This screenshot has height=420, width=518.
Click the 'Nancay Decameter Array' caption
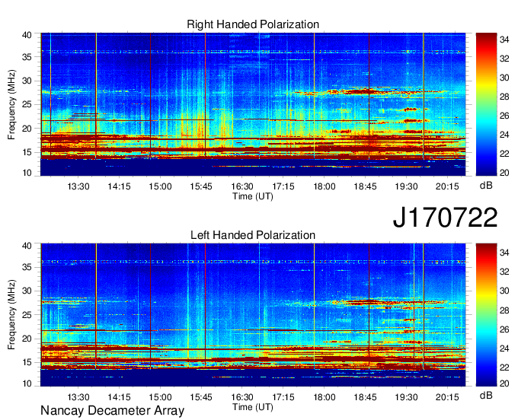(112, 411)
